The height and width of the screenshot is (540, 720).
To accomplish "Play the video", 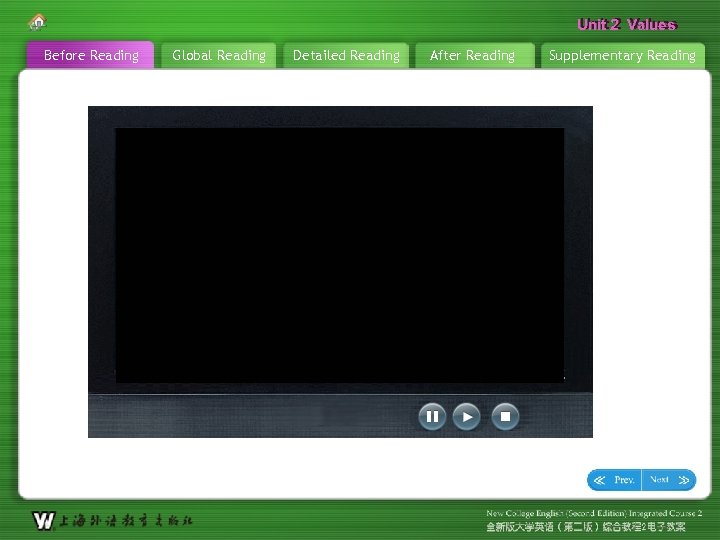I will [x=467, y=416].
